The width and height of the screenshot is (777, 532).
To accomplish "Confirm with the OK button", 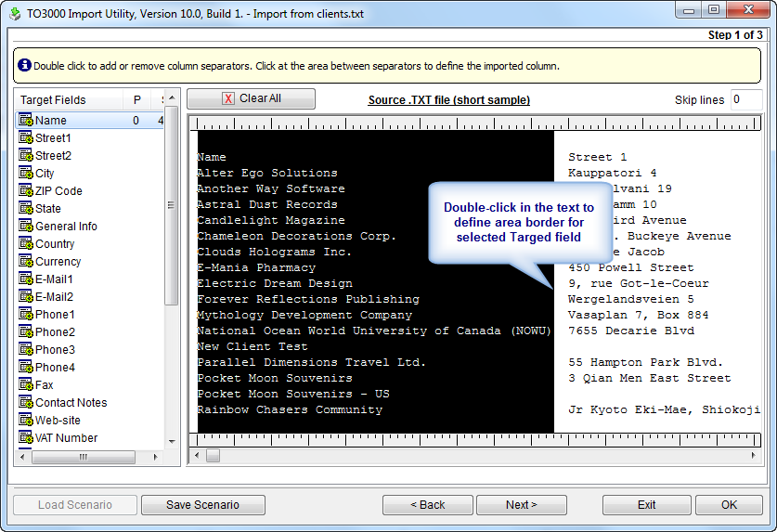I will (729, 505).
